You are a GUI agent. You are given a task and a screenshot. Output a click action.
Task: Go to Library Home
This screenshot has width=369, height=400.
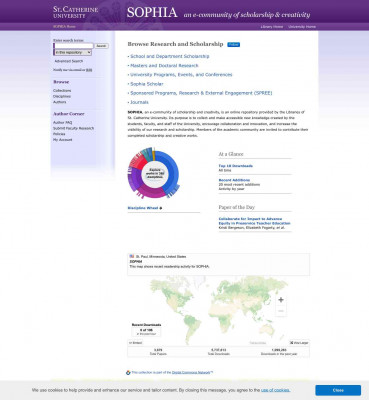(x=272, y=27)
